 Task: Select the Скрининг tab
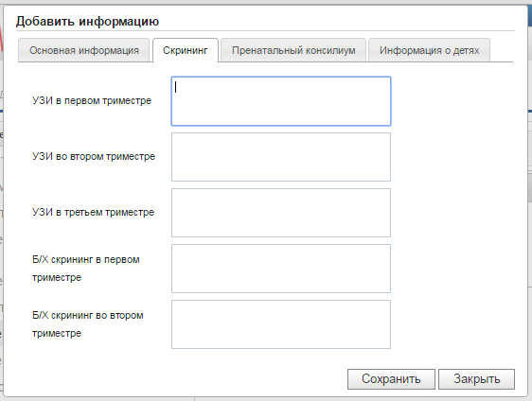(x=186, y=50)
